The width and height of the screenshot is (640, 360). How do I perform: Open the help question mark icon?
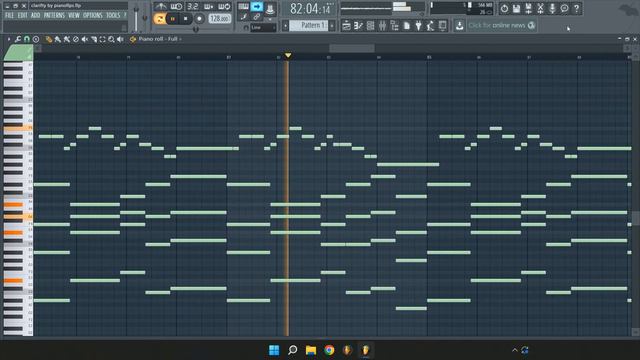(x=576, y=8)
